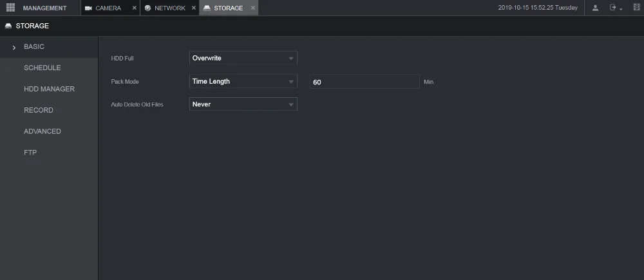Screen dimensions: 644x280
Task: Open Pack Mode Time Length dropdown
Action: pos(243,81)
